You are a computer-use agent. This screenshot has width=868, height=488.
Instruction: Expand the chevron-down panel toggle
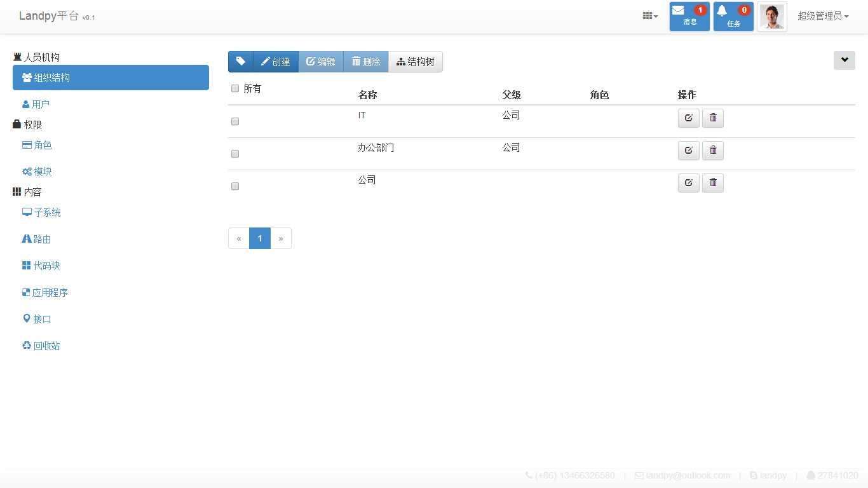[844, 60]
